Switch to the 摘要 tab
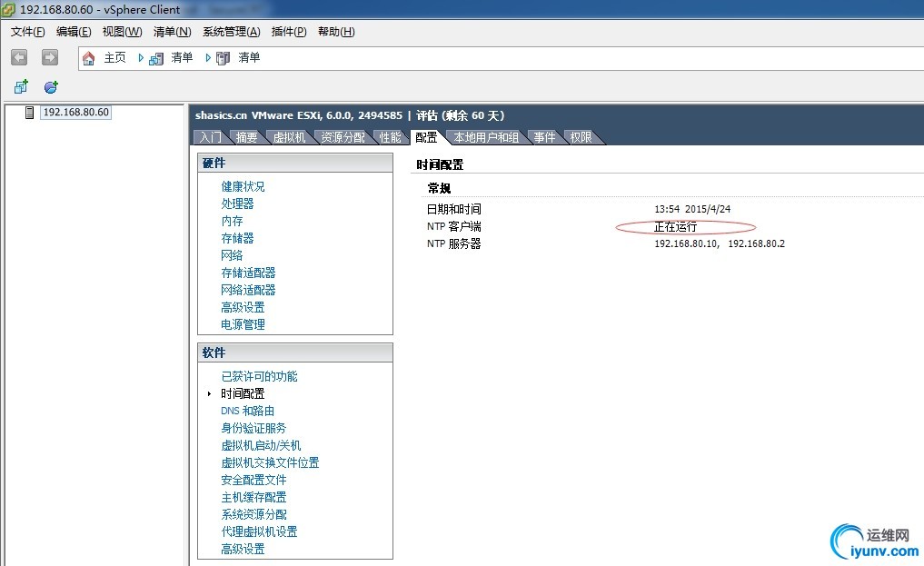The height and width of the screenshot is (566, 924). (x=246, y=137)
